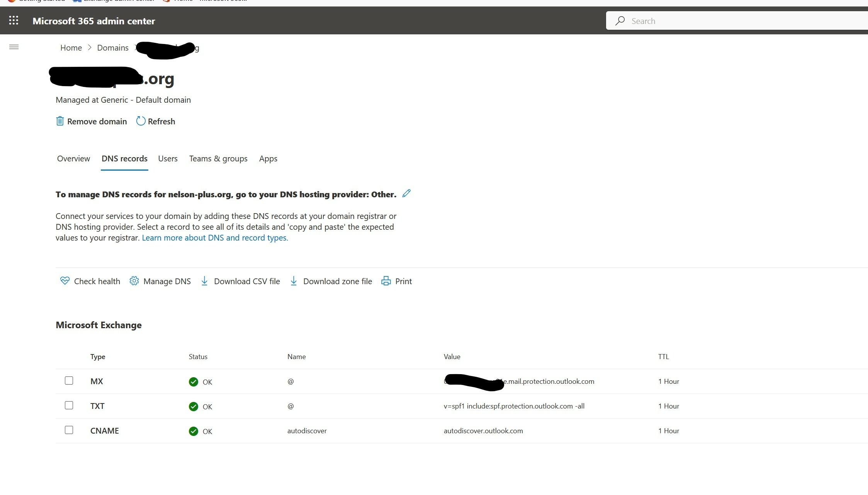Open Learn more about DNS and record types
This screenshot has width=868, height=495.
[x=214, y=237]
